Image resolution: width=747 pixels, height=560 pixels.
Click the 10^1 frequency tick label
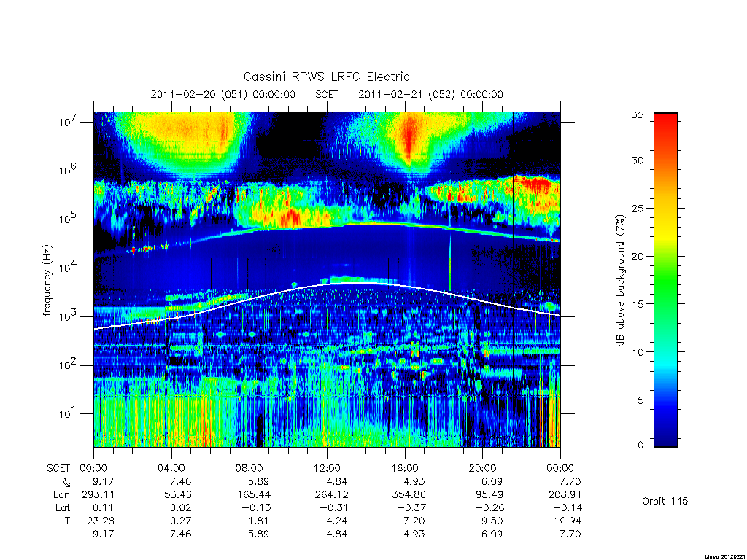click(69, 413)
